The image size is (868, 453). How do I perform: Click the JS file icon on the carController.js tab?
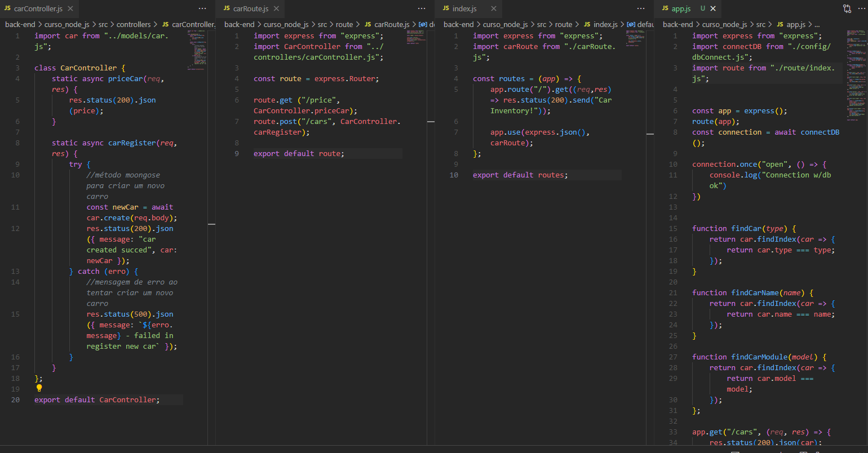[8, 8]
